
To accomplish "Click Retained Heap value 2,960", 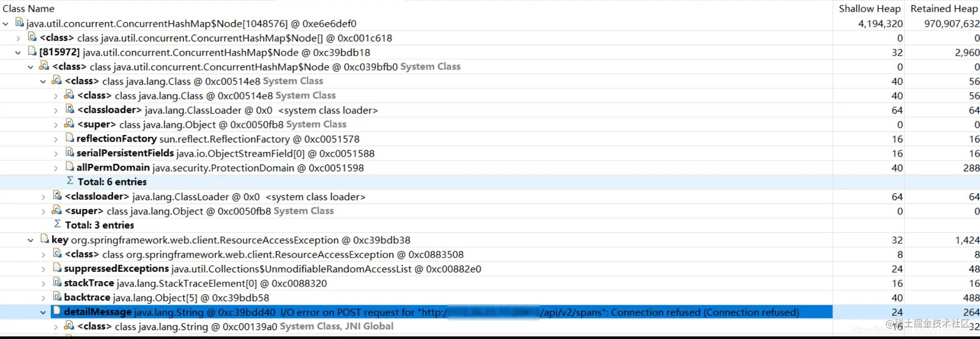I will (x=967, y=53).
